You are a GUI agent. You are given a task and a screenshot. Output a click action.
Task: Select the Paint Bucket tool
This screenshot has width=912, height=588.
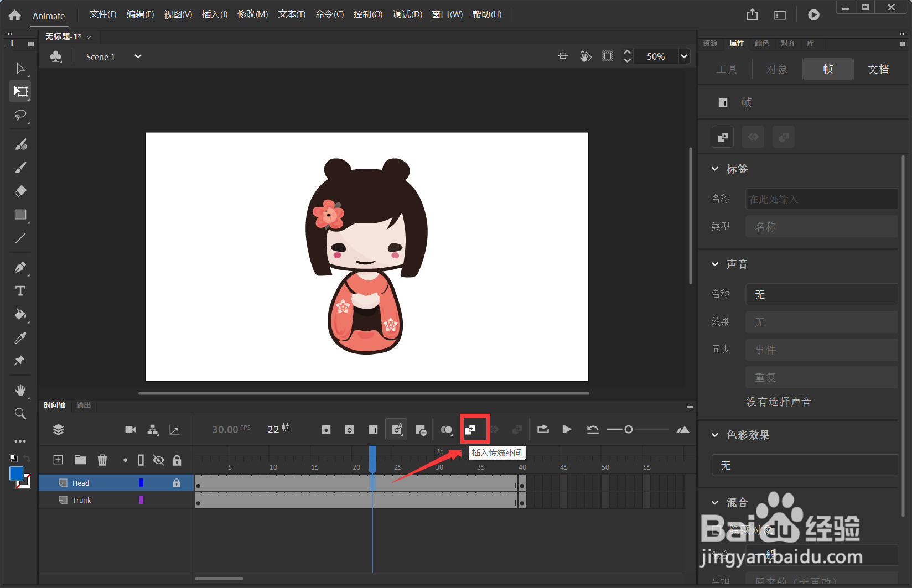20,314
